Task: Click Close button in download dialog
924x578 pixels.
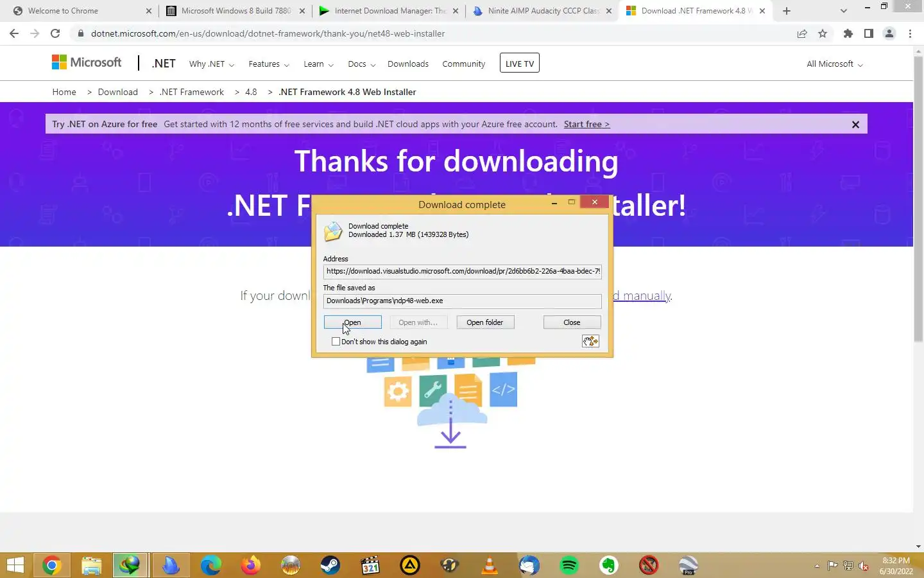Action: [x=572, y=322]
